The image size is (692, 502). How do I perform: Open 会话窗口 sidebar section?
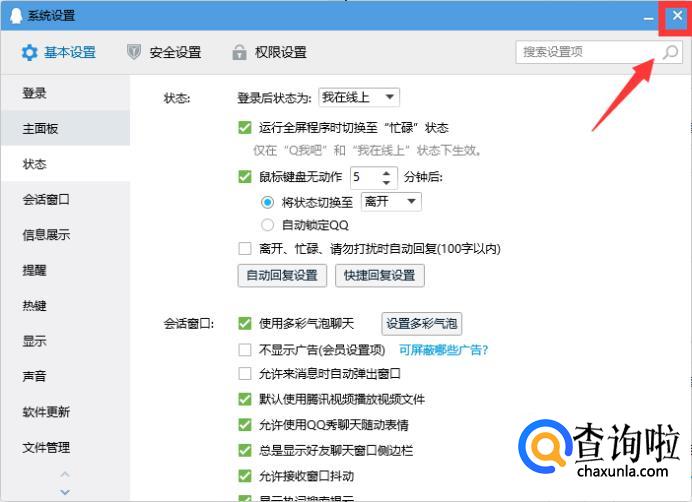click(65, 199)
